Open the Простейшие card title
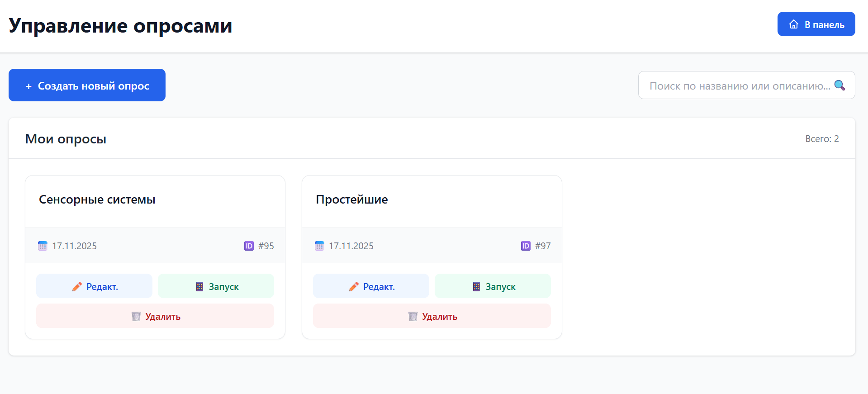The image size is (868, 394). (x=352, y=199)
